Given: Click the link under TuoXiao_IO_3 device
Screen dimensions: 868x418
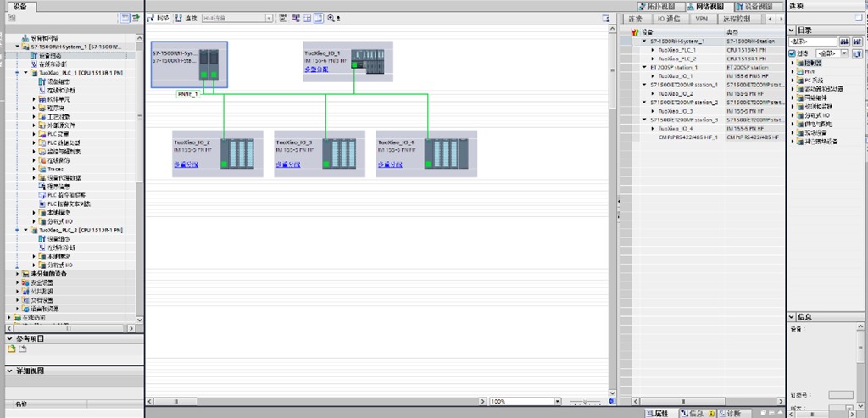Looking at the screenshot, I should 288,164.
